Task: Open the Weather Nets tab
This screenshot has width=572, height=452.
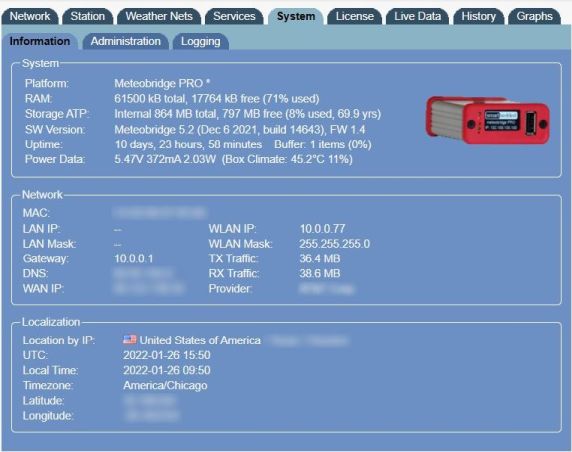Action: click(x=159, y=16)
